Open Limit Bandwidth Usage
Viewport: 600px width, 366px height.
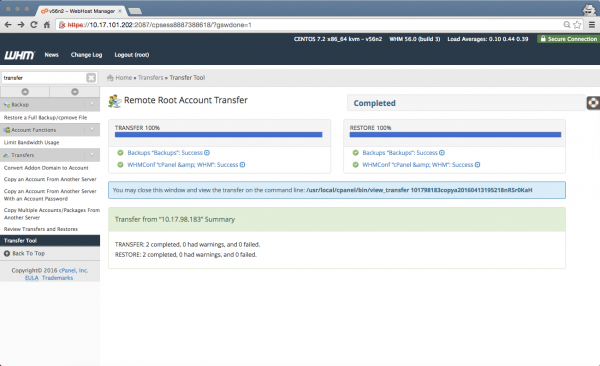[31, 142]
